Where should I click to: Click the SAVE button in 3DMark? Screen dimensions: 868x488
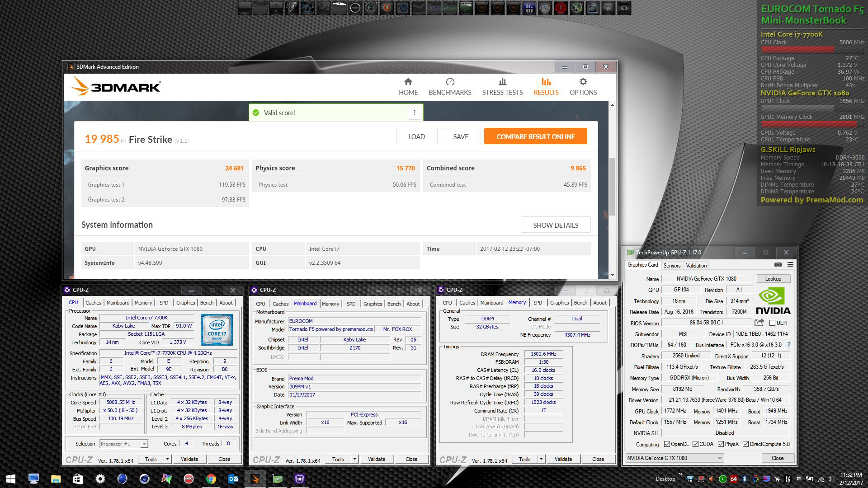(x=461, y=136)
